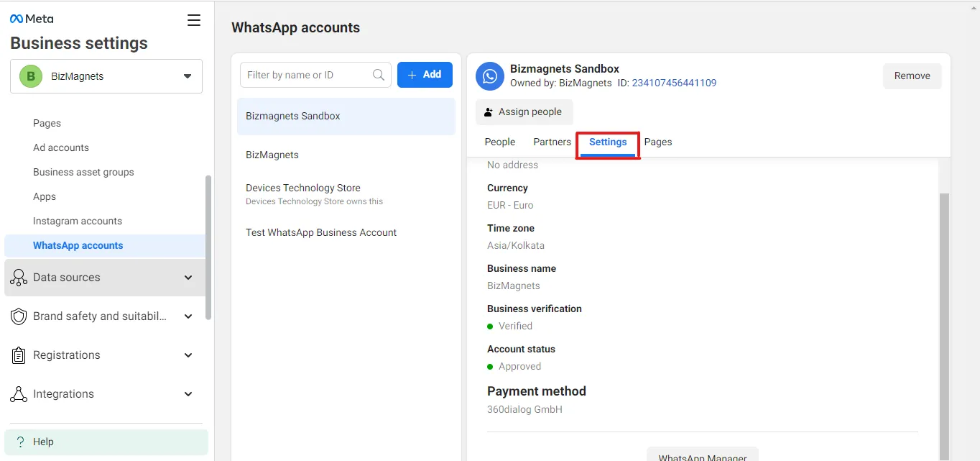Click the search magnifier icon
This screenshot has width=980, height=461.
click(x=379, y=75)
